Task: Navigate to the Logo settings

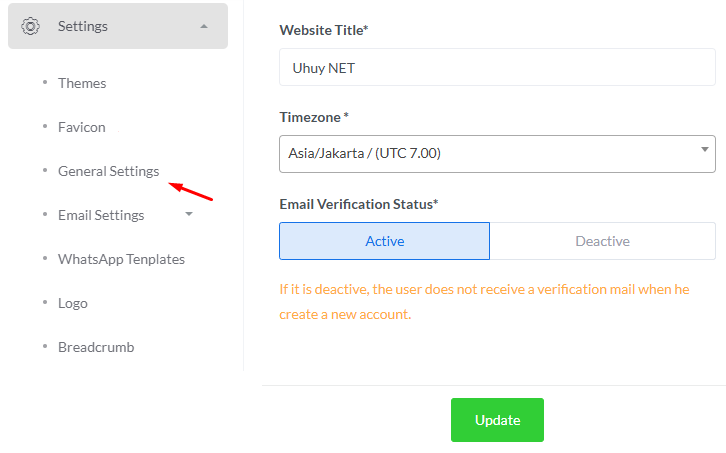Action: click(73, 303)
